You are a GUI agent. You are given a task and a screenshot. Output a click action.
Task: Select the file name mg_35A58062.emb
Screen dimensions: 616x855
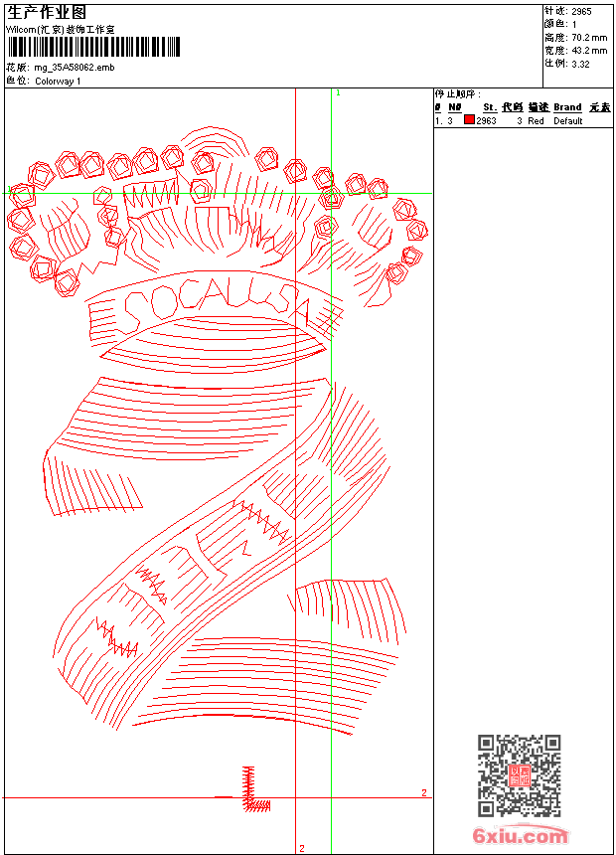(75, 68)
